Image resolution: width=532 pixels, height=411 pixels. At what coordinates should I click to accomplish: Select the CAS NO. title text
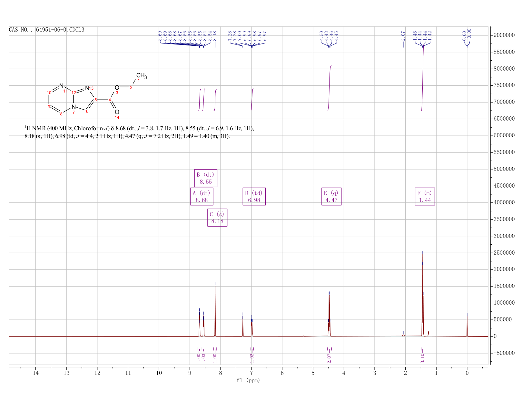coord(47,30)
